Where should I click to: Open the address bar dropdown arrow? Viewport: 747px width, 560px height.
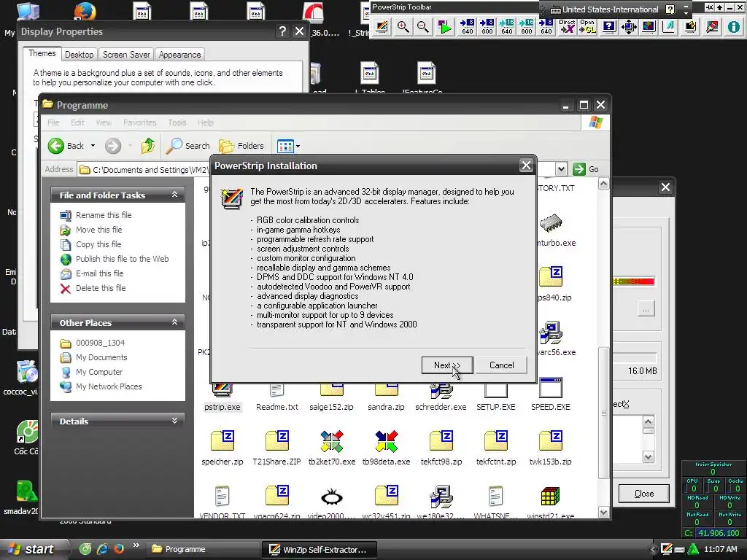(561, 169)
